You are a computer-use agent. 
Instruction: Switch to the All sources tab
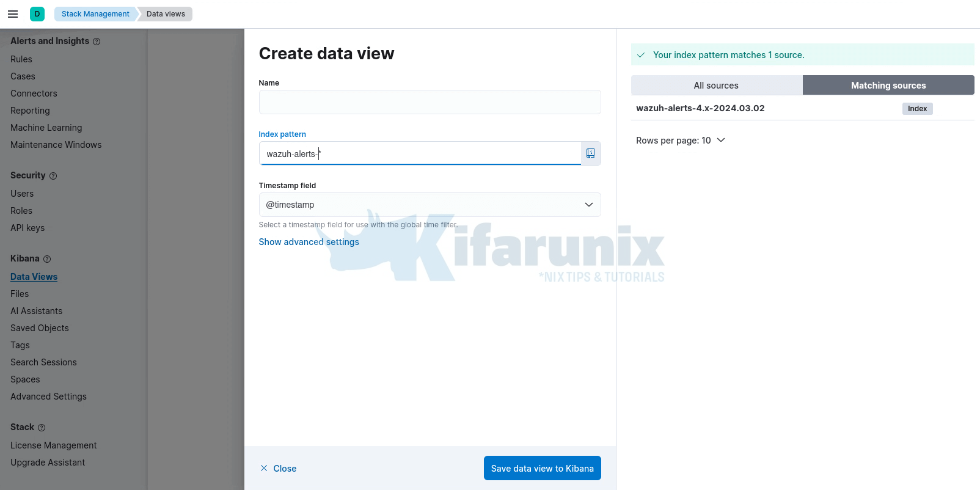(x=716, y=86)
